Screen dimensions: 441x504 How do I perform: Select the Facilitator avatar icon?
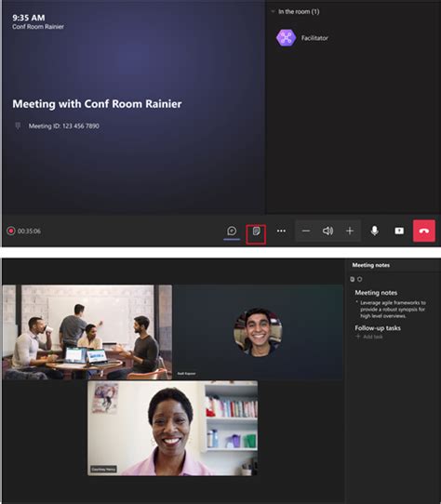286,38
